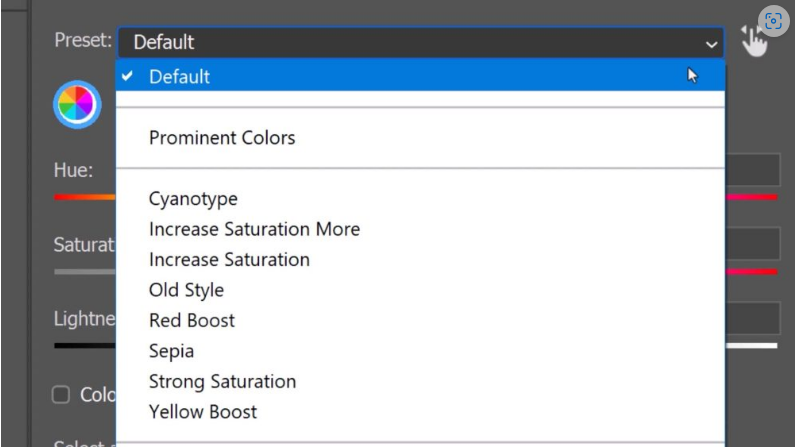This screenshot has width=795, height=448.
Task: Click the Lightness slider track
Action: tap(85, 346)
